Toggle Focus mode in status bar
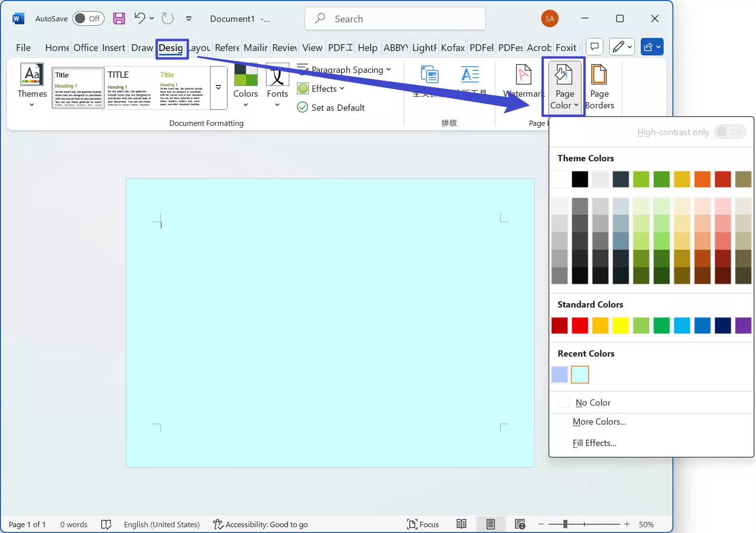Screen dimensions: 756x533 (422, 524)
